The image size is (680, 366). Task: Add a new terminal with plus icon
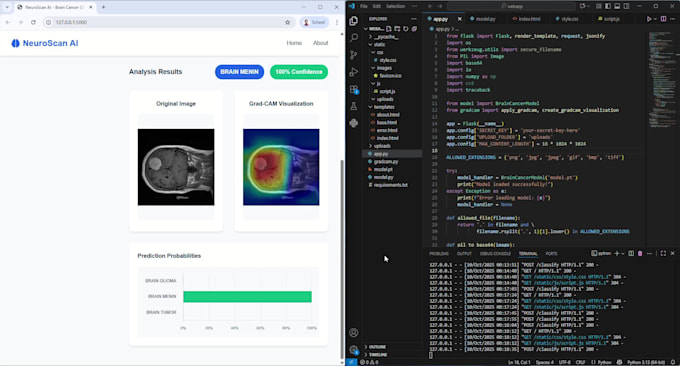tap(617, 253)
